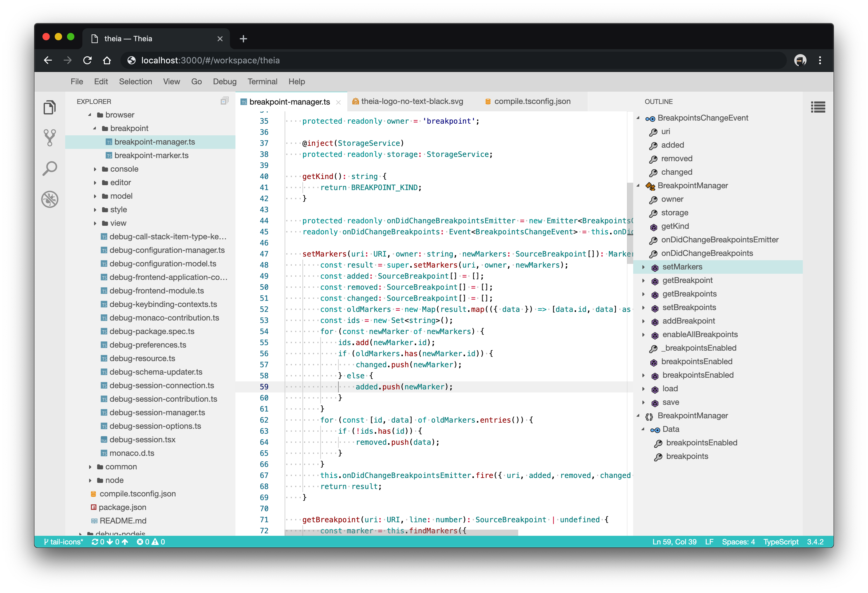Open the Source Control git icon
This screenshot has width=868, height=593.
50,137
